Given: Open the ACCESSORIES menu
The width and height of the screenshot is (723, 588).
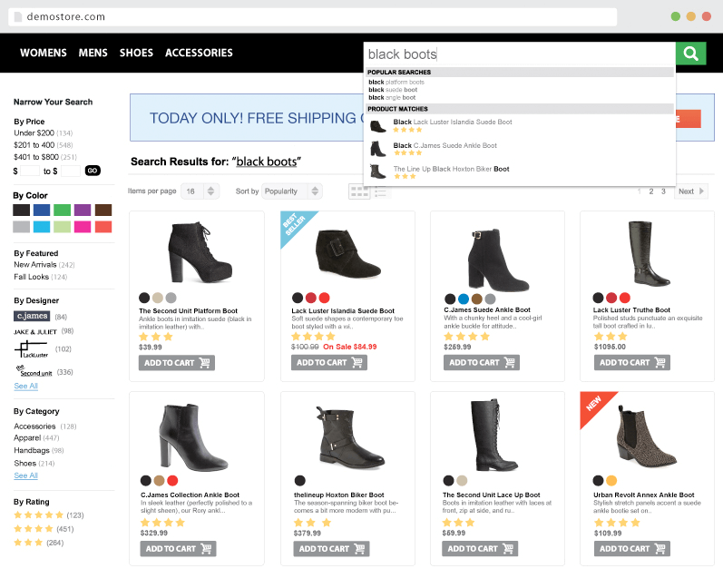Looking at the screenshot, I should (199, 54).
